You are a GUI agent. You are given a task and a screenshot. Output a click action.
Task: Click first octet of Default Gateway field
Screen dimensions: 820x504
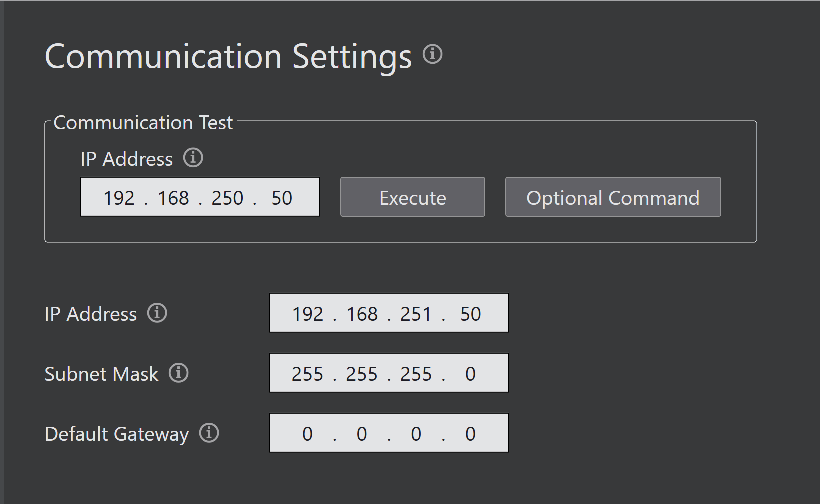(x=308, y=434)
